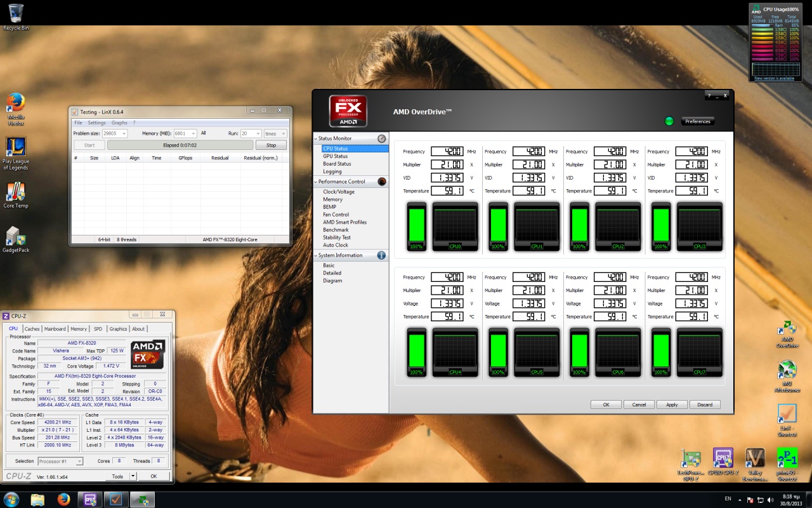Image resolution: width=812 pixels, height=508 pixels.
Task: Click the network tray icon
Action: tap(760, 499)
